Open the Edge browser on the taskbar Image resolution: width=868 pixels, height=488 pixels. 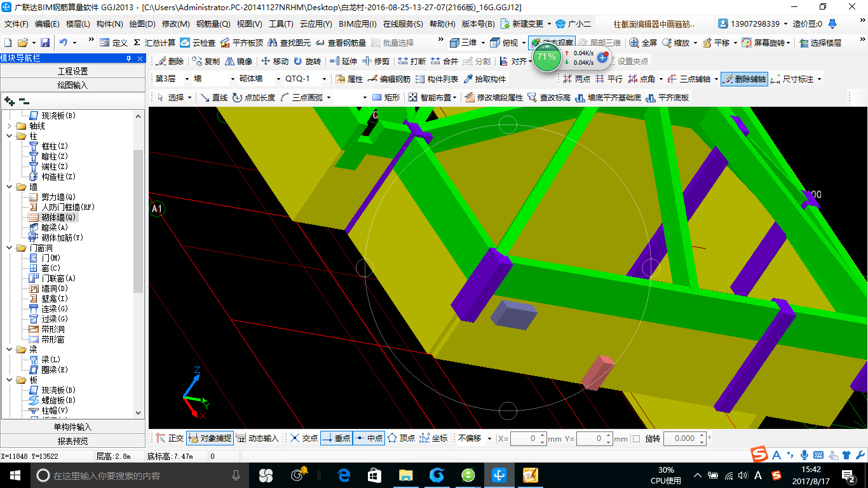point(344,475)
